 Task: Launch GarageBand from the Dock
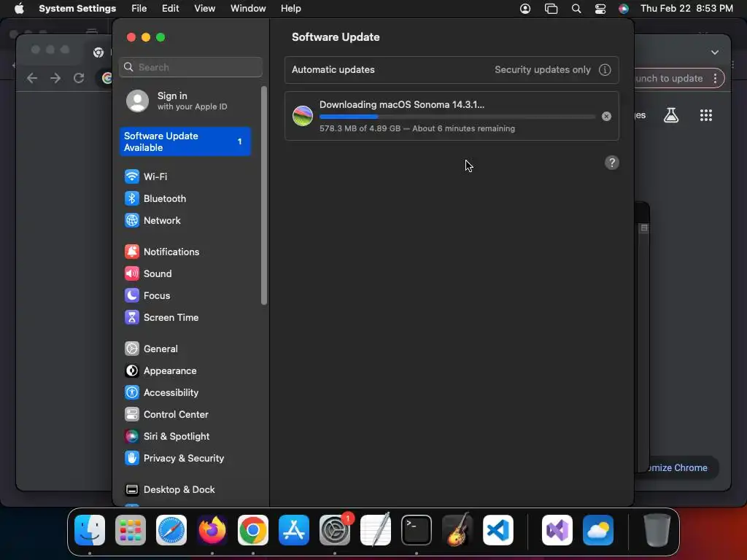point(457,530)
